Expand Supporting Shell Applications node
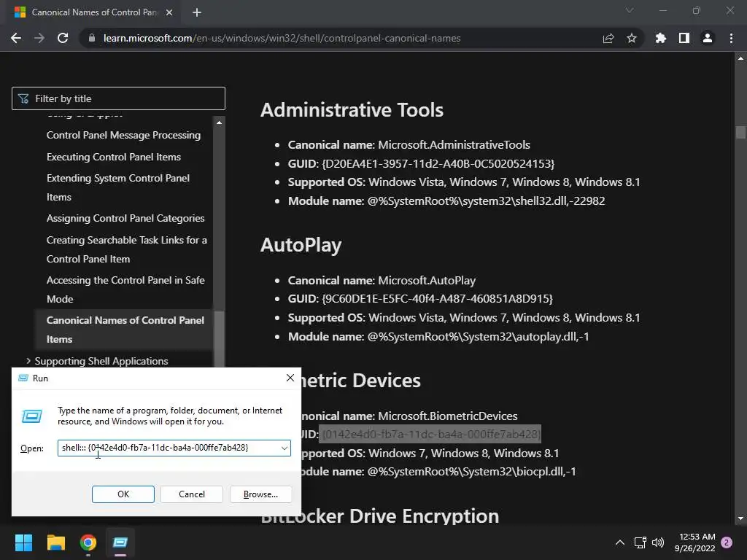Image resolution: width=747 pixels, height=560 pixels. tap(28, 361)
